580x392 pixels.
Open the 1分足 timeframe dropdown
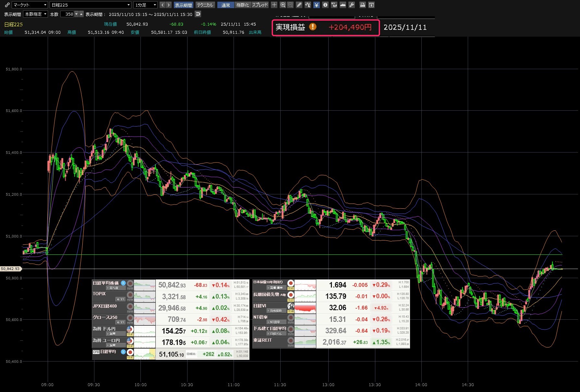pos(145,5)
